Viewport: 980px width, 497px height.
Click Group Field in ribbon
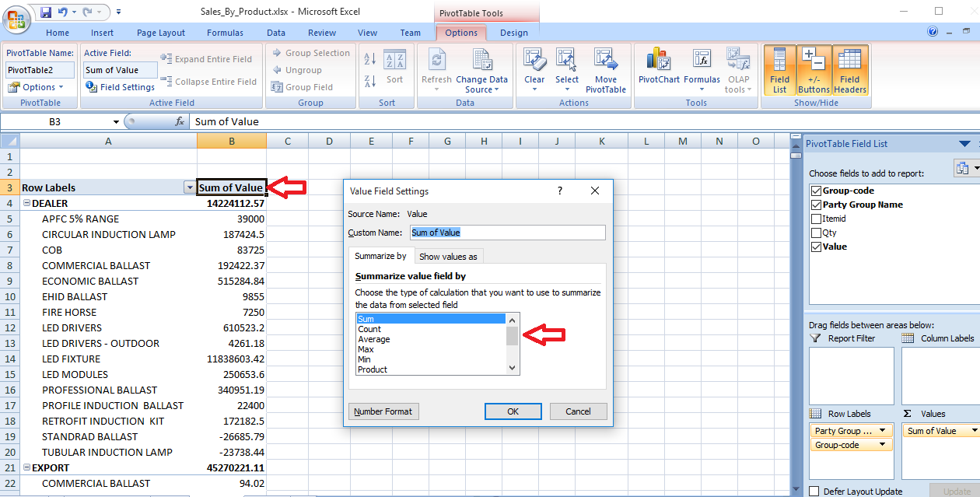[x=302, y=87]
